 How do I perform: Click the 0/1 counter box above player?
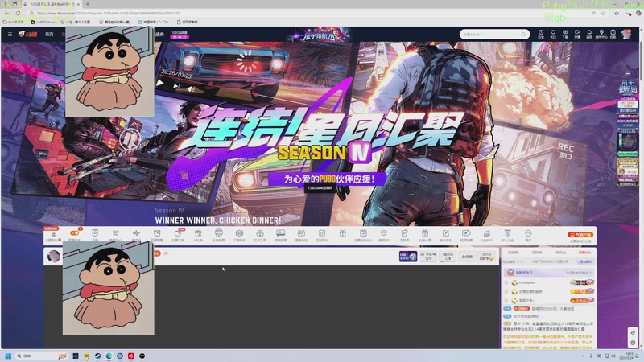click(427, 257)
